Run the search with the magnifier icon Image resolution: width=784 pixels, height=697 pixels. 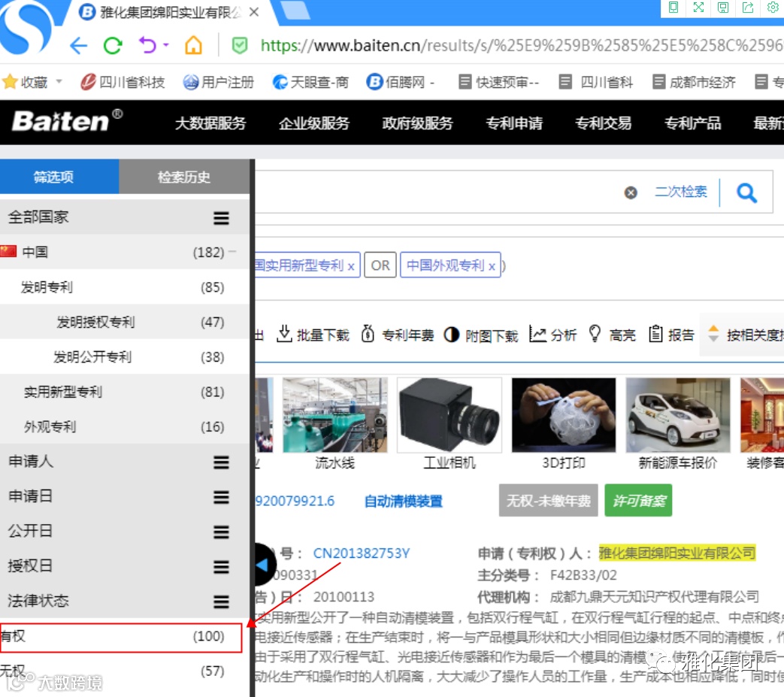click(x=746, y=192)
